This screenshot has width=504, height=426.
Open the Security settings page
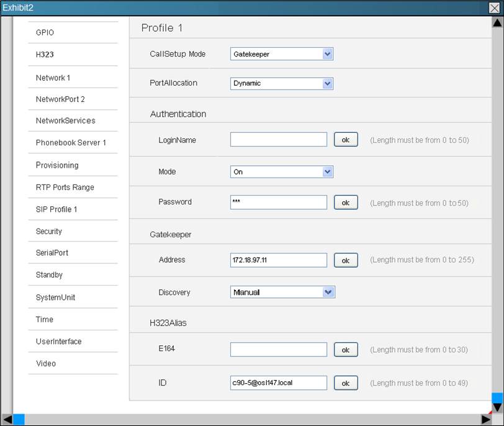tap(49, 232)
